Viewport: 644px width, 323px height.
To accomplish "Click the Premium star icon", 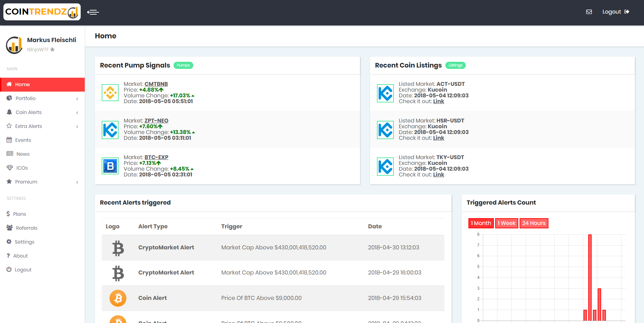I will 9,182.
